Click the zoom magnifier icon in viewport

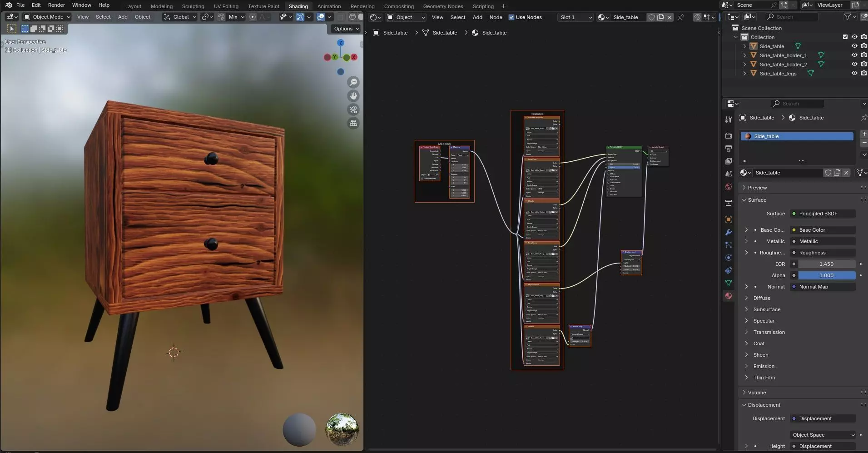[353, 82]
